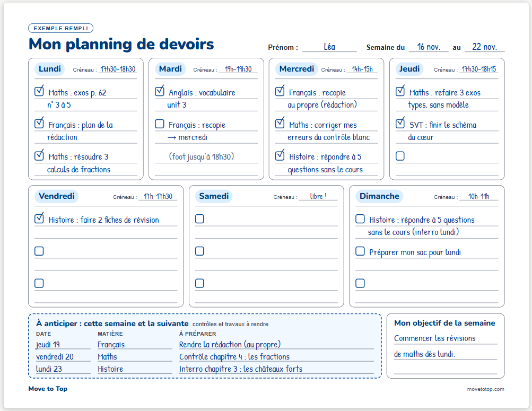
Task: Click the date cell 'jeudi 19'
Action: (63, 345)
